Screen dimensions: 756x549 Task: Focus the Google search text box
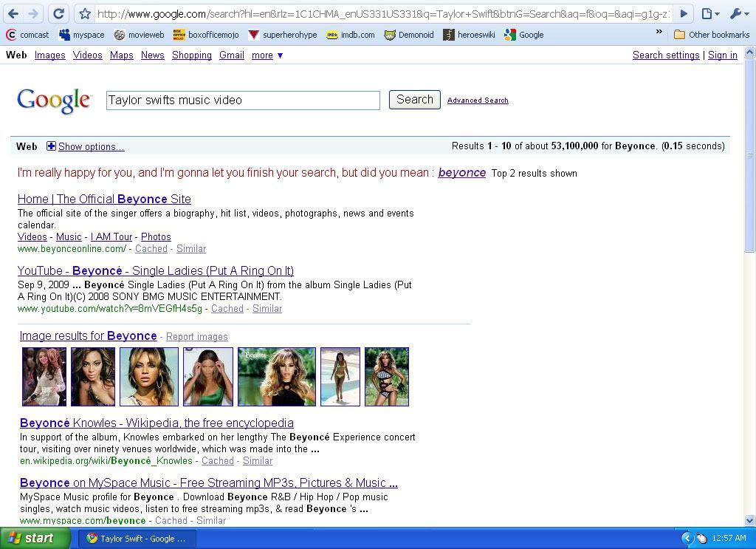tap(243, 100)
